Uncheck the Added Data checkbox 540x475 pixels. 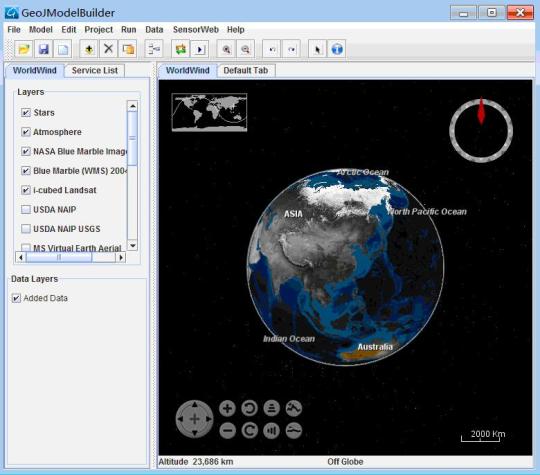coord(16,298)
